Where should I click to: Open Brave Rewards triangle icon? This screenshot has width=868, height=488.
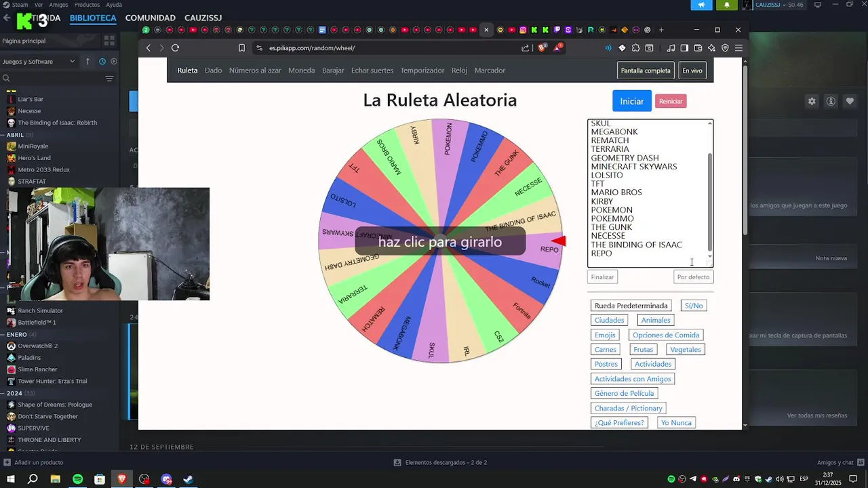click(x=557, y=47)
